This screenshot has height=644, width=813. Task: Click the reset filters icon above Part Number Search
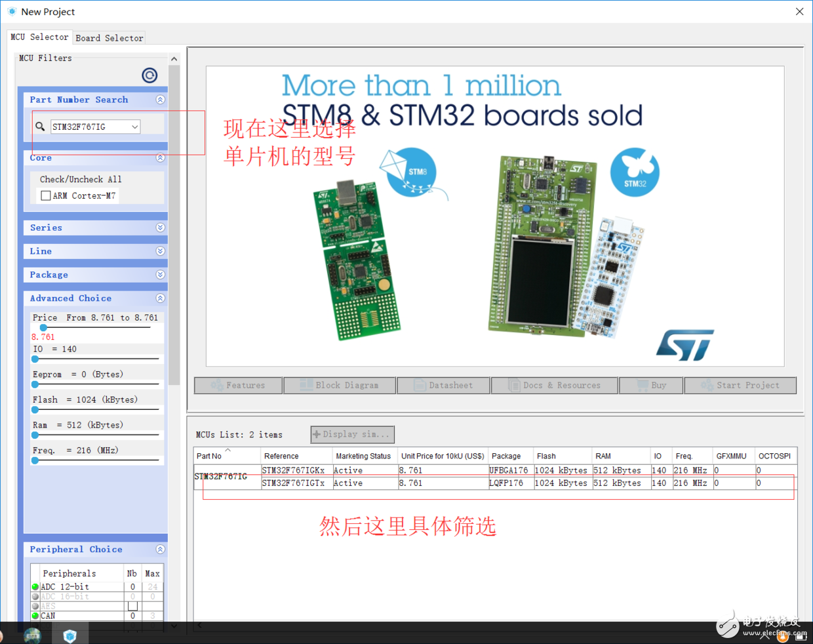coord(149,75)
